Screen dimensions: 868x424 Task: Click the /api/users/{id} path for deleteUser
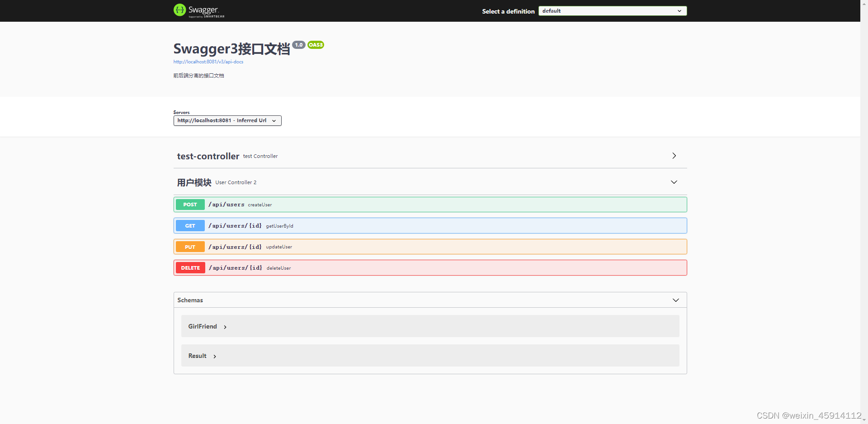pyautogui.click(x=236, y=268)
